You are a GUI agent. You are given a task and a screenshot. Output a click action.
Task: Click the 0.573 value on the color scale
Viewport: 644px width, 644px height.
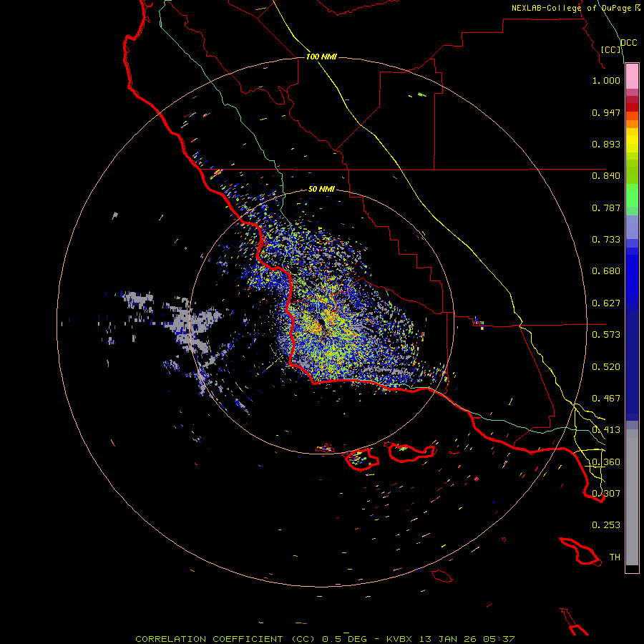606,335
